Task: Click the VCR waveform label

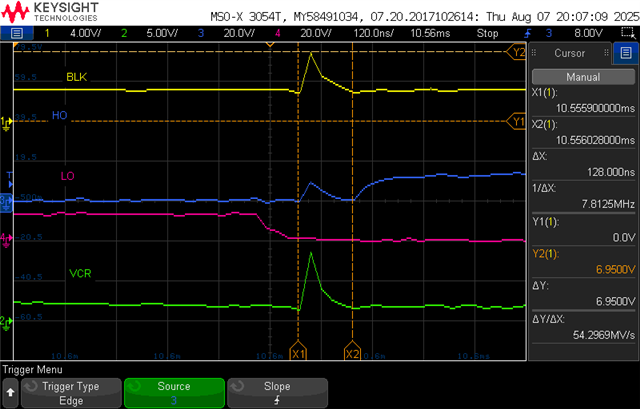Action: (80, 273)
